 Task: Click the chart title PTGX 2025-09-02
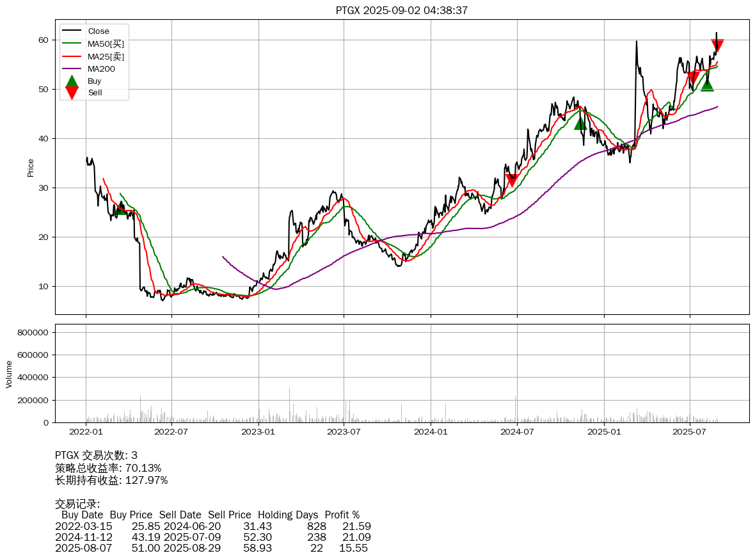[402, 10]
